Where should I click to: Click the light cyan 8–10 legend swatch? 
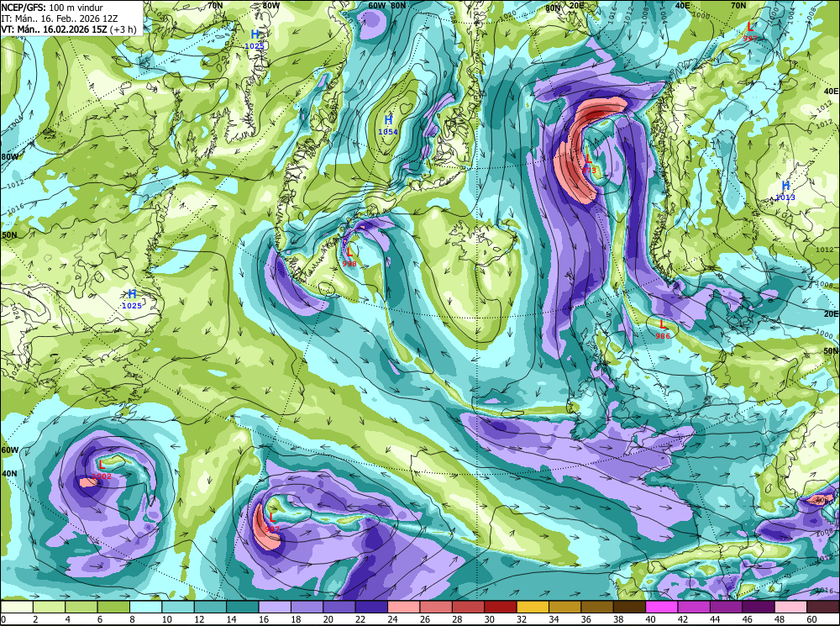(145, 607)
